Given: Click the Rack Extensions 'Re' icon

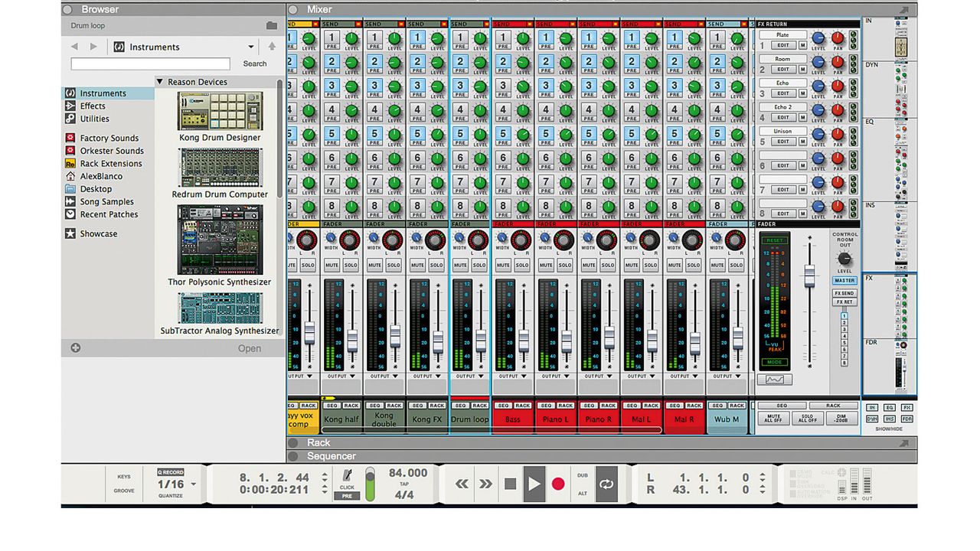Looking at the screenshot, I should (x=70, y=164).
